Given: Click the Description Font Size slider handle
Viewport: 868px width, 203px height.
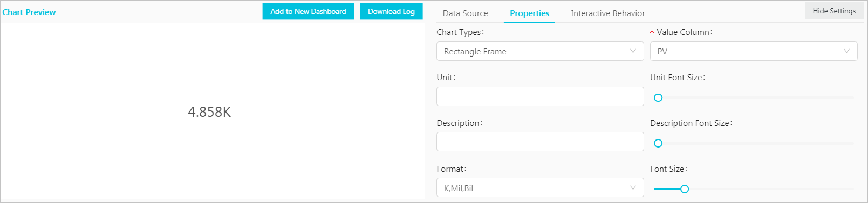Looking at the screenshot, I should click(658, 143).
